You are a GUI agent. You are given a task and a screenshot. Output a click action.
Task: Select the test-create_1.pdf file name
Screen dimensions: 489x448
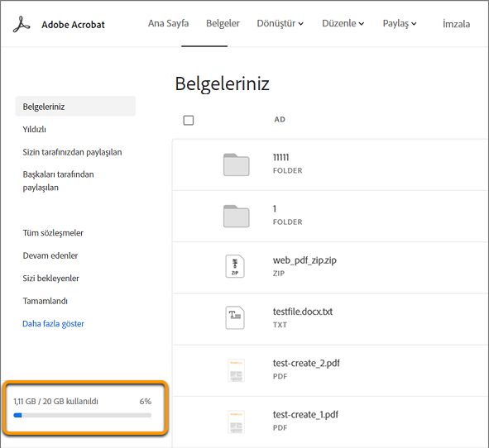tap(305, 415)
